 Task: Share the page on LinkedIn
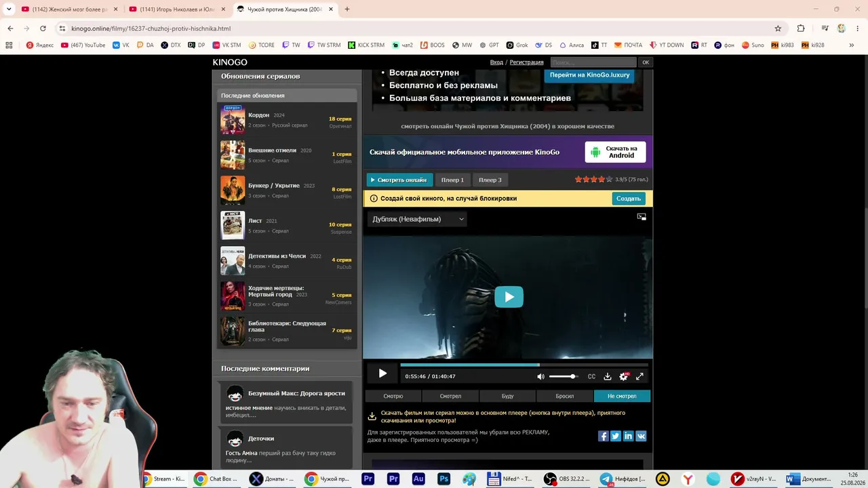click(628, 436)
